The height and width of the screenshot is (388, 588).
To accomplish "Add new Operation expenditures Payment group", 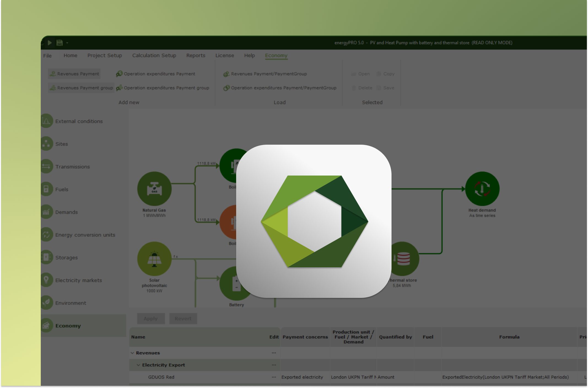I will tap(163, 88).
